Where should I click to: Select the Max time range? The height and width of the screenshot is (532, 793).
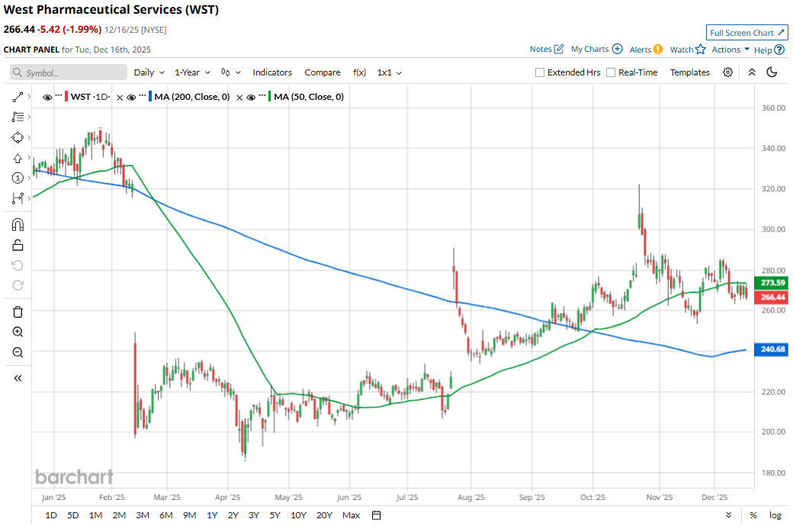pos(351,515)
